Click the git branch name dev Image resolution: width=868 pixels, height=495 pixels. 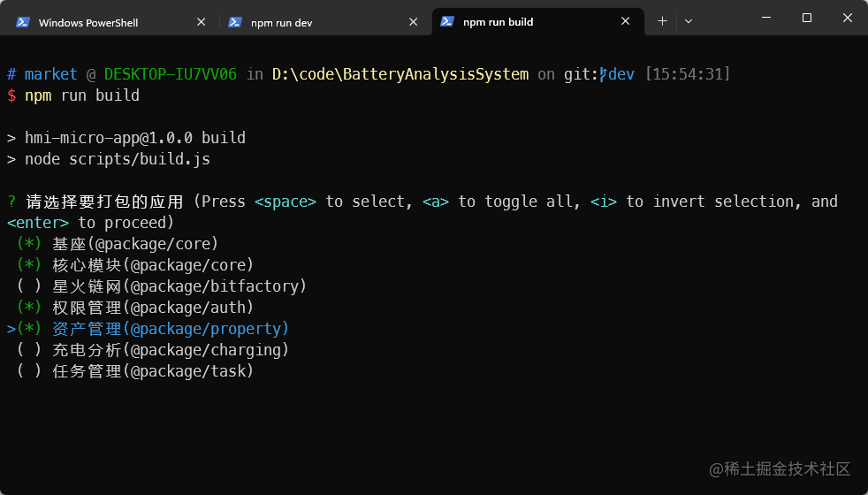pyautogui.click(x=621, y=74)
